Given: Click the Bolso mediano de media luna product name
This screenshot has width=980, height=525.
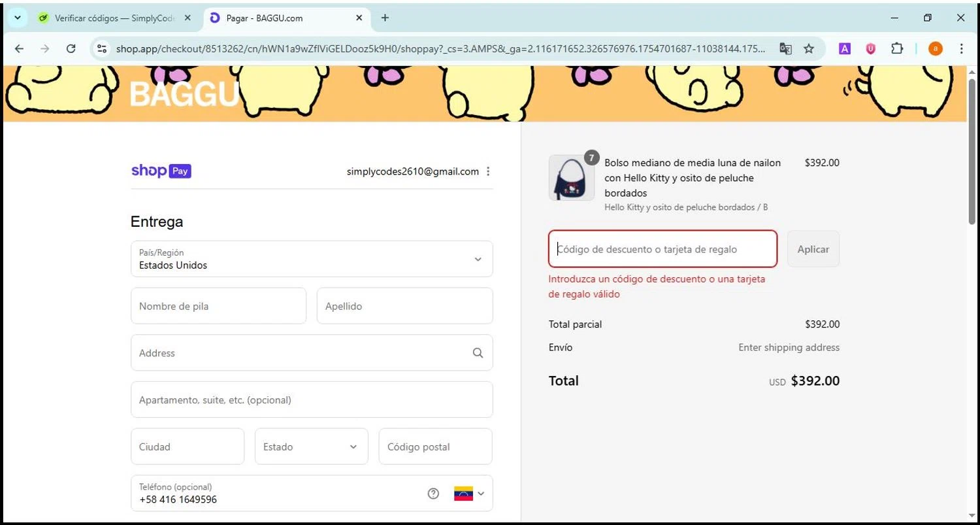Looking at the screenshot, I should [693, 178].
